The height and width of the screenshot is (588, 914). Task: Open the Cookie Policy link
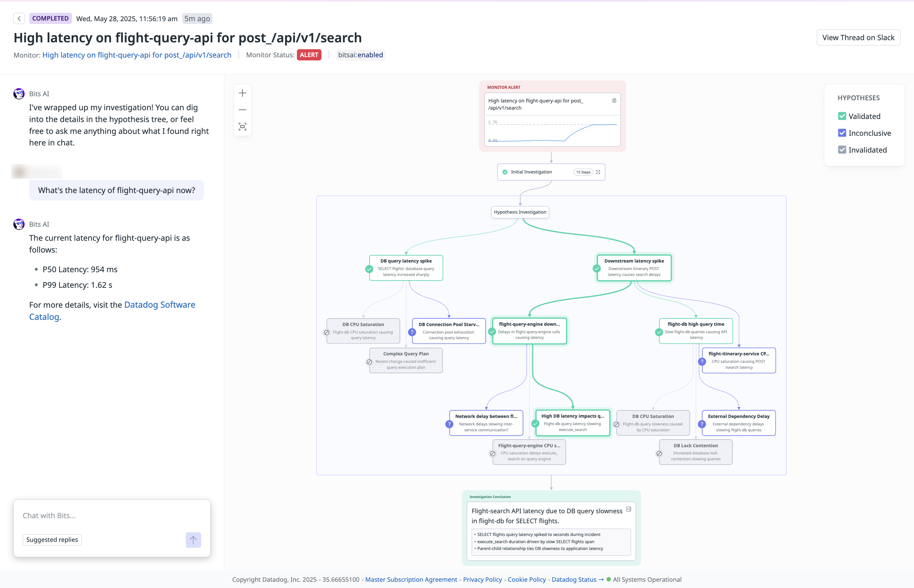point(527,579)
